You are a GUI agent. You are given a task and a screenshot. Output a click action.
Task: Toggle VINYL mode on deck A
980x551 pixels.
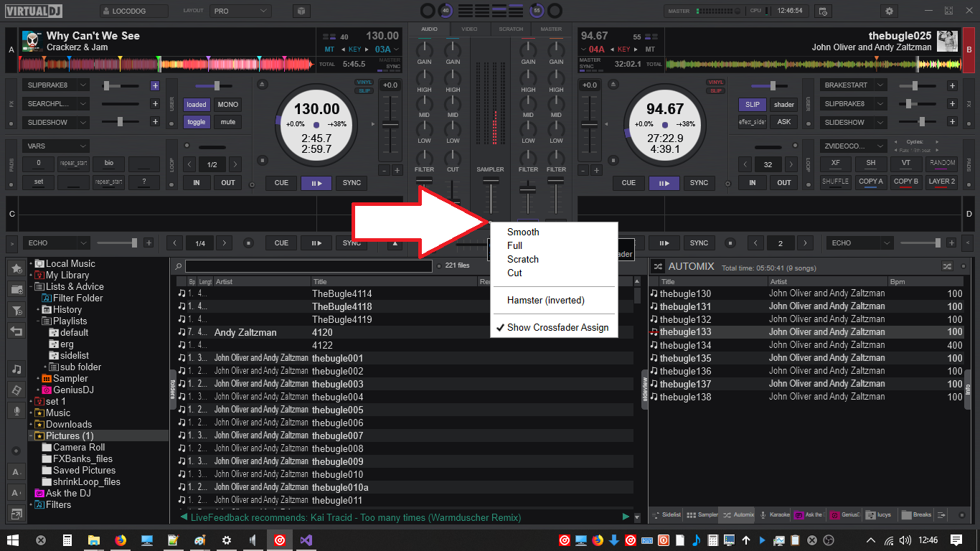click(364, 83)
